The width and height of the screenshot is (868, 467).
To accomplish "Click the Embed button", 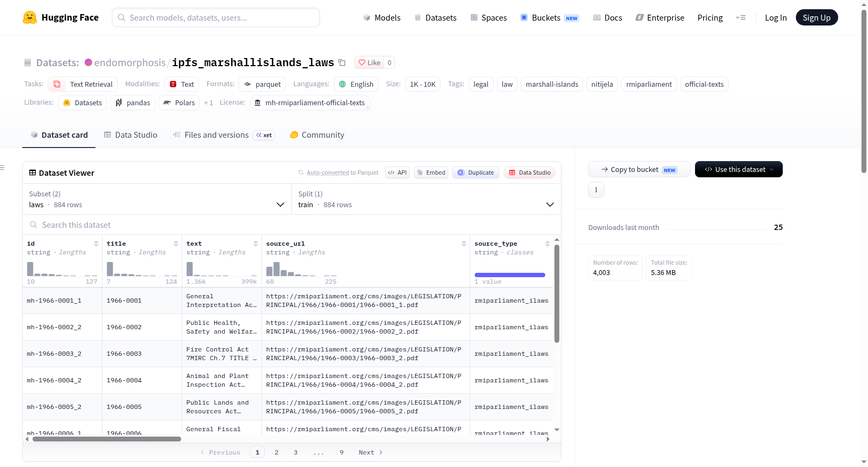I will pos(431,172).
